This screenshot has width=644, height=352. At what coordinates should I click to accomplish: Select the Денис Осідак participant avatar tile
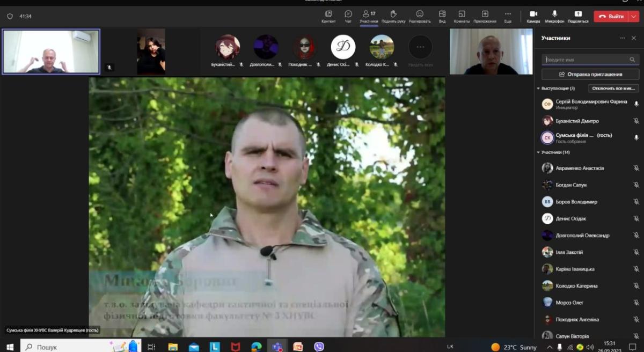click(x=343, y=47)
